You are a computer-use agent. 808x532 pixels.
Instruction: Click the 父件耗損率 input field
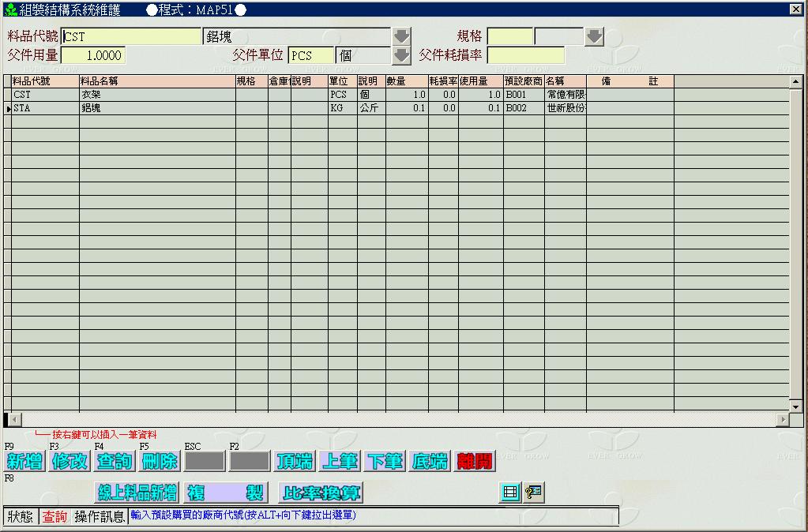pyautogui.click(x=526, y=55)
